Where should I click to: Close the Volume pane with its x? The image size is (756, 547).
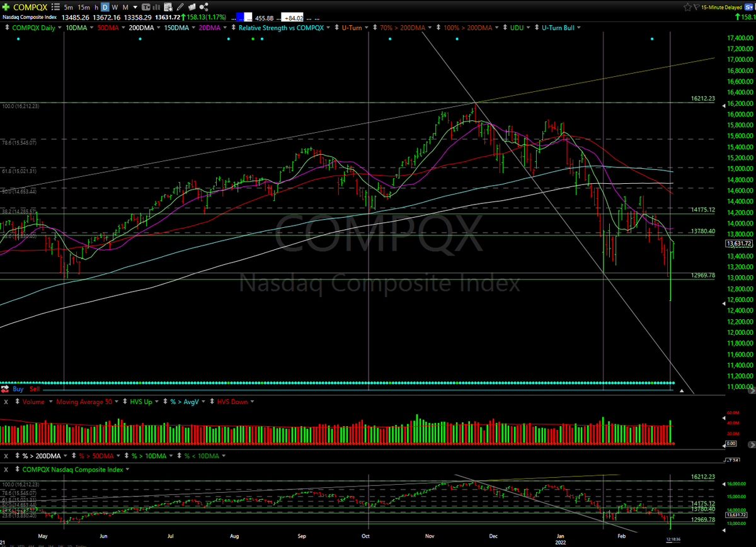tap(6, 402)
